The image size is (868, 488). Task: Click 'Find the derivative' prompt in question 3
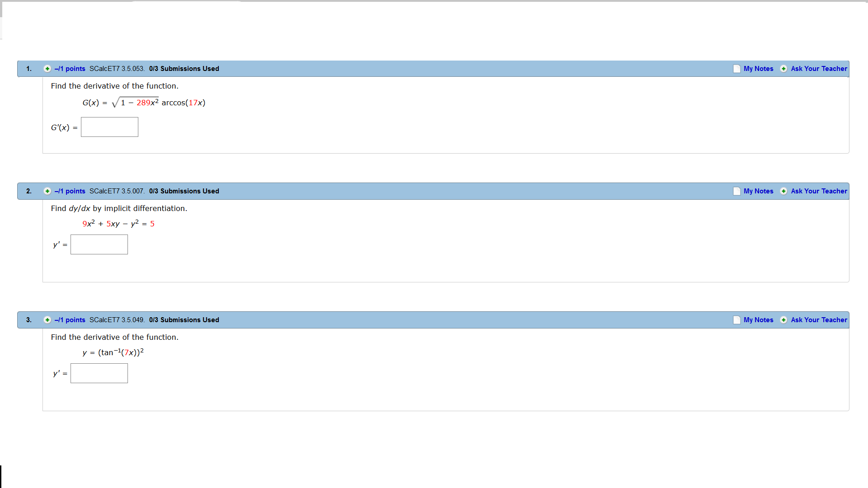click(114, 337)
